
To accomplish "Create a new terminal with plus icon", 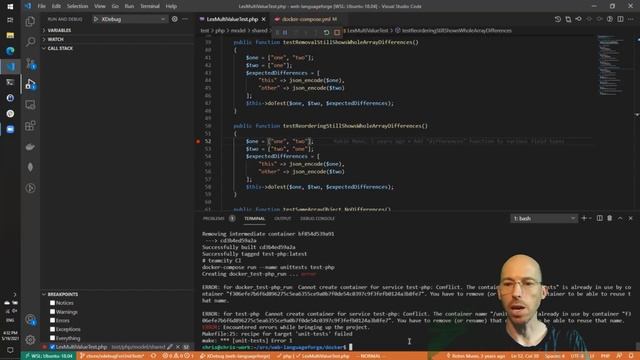I will 584,218.
